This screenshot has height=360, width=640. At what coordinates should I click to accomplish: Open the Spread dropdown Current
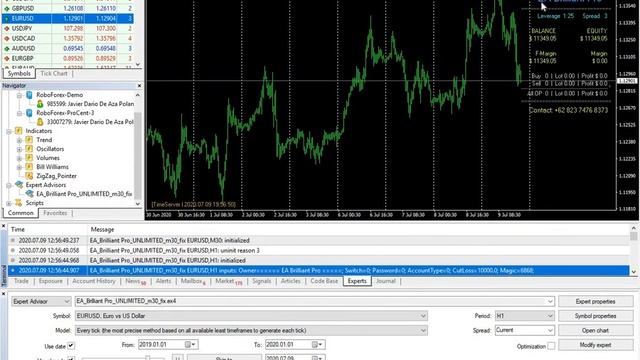[524, 330]
